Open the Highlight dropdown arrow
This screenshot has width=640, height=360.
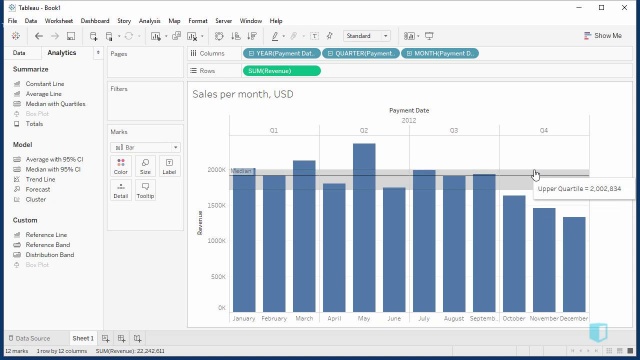click(284, 36)
